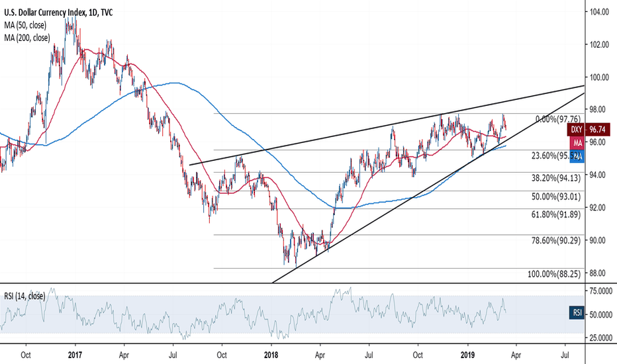Viewport: 617px width, 364px height.
Task: Click the 25.0000 RSI axis value
Action: 600,338
